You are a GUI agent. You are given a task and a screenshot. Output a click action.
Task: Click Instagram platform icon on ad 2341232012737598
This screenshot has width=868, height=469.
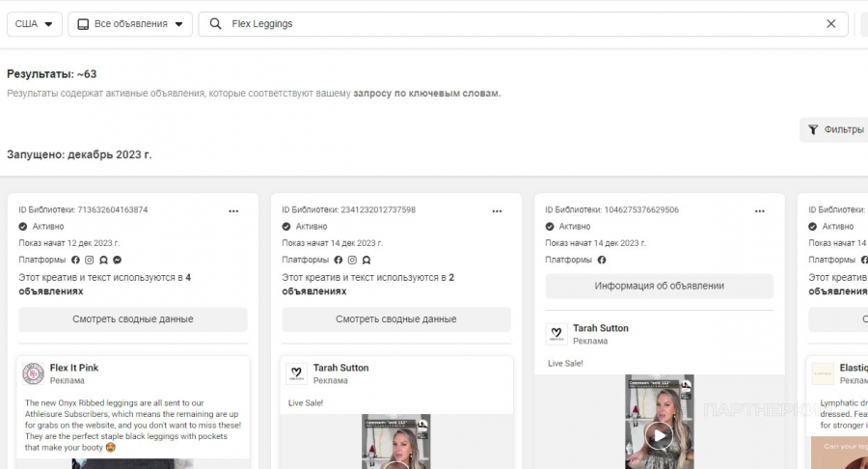point(352,260)
